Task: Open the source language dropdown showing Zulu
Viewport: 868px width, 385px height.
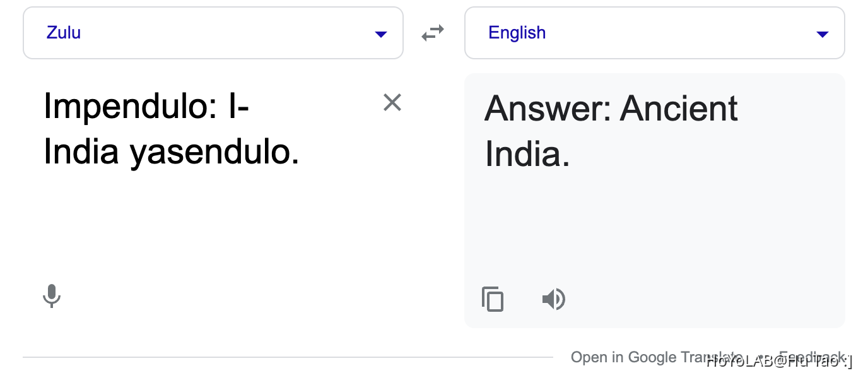Action: coord(213,32)
